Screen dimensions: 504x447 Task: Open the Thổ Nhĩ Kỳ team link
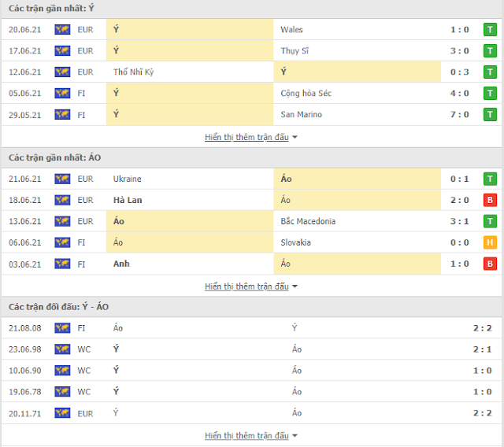coord(133,72)
